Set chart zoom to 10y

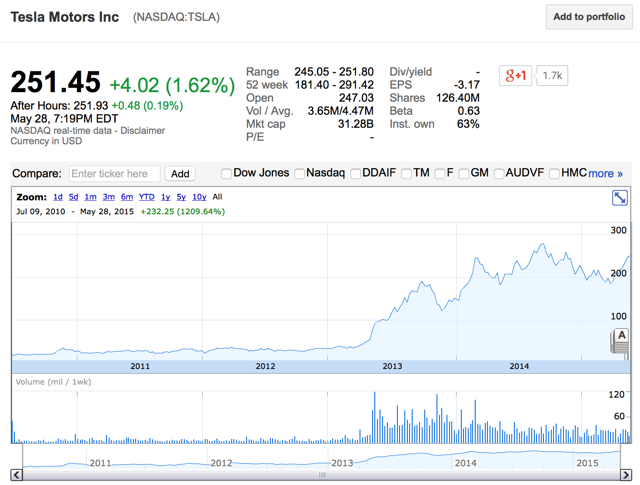199,197
